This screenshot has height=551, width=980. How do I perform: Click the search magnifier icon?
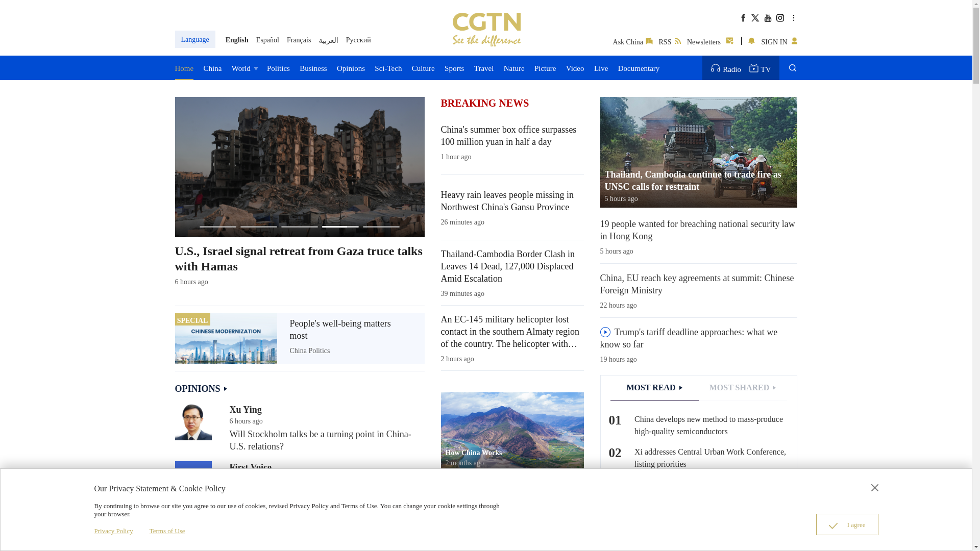(x=792, y=68)
